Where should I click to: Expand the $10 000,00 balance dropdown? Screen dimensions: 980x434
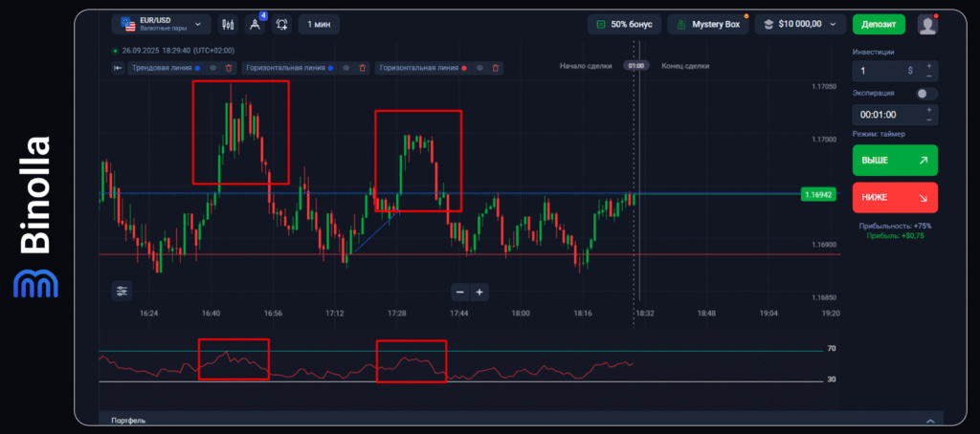(800, 24)
